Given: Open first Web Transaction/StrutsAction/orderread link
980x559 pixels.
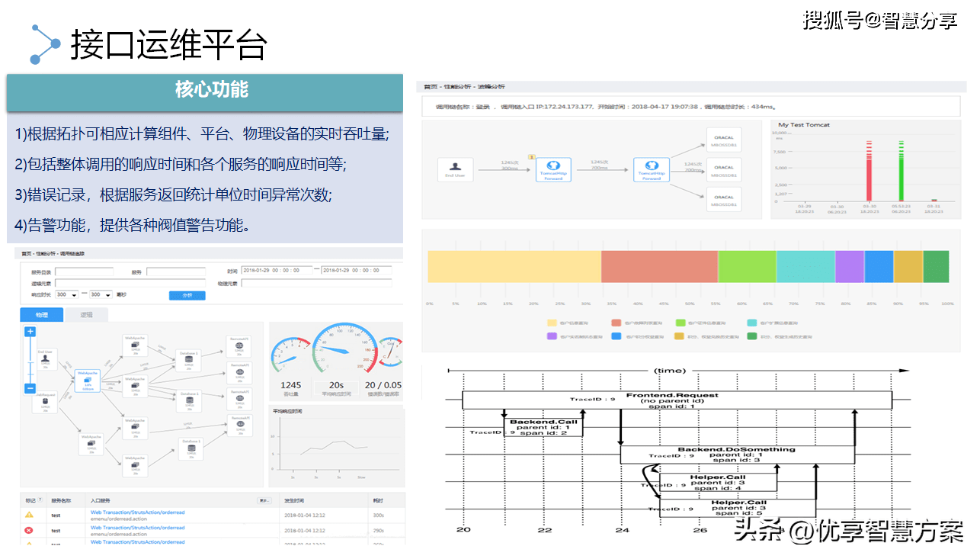Looking at the screenshot, I should (x=137, y=512).
